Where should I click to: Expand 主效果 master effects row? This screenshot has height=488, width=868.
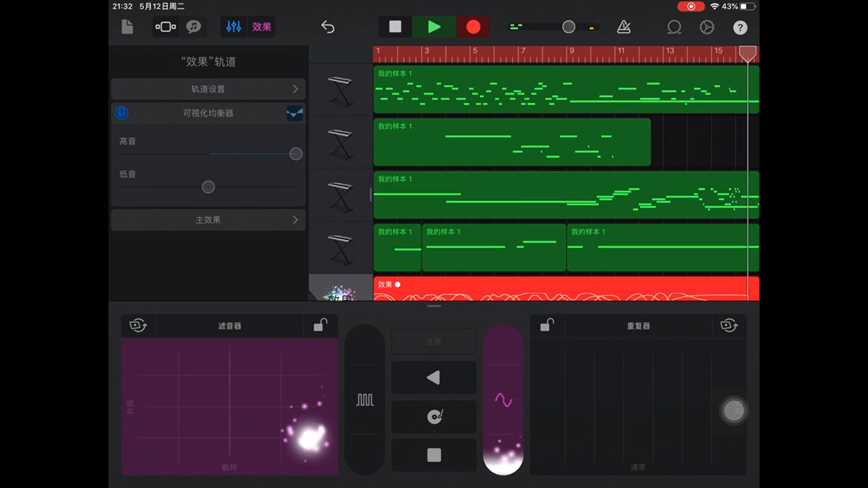(208, 220)
